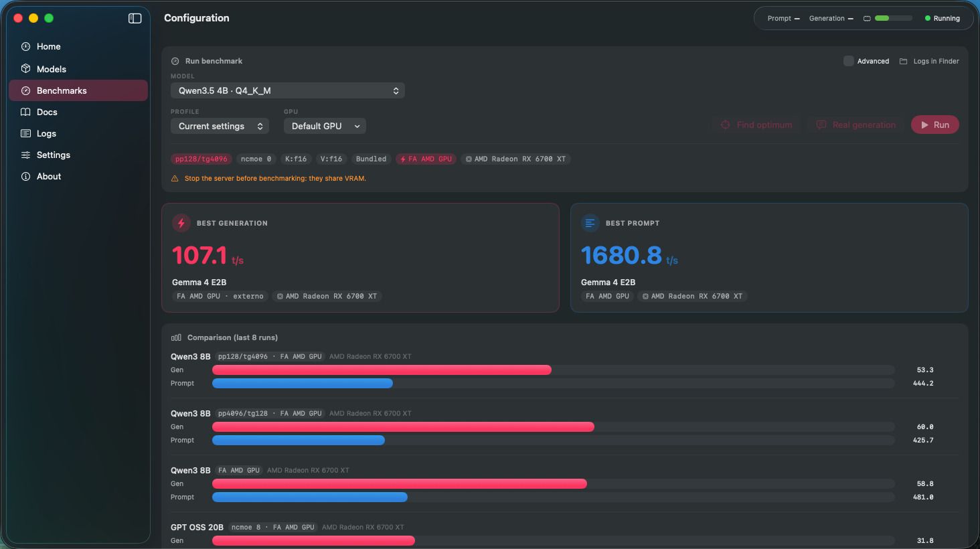980x549 pixels.
Task: Select Benchmarks in the sidebar
Action: coord(78,90)
